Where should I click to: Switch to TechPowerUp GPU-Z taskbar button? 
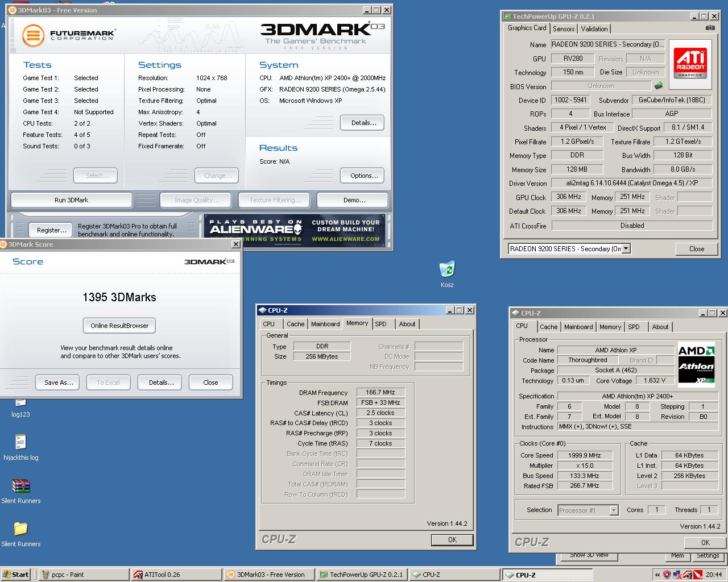(361, 575)
